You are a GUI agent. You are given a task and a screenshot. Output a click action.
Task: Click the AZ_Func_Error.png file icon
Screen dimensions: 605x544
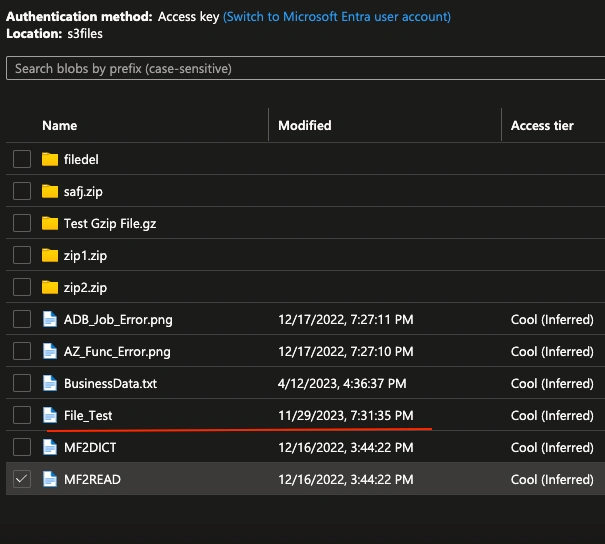[x=50, y=351]
